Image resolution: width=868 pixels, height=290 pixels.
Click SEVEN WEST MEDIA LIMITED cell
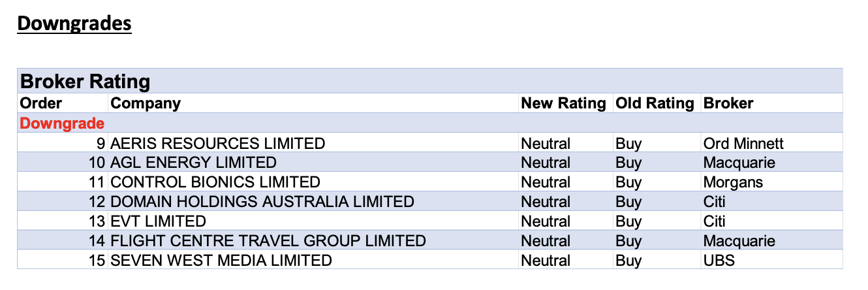point(221,261)
